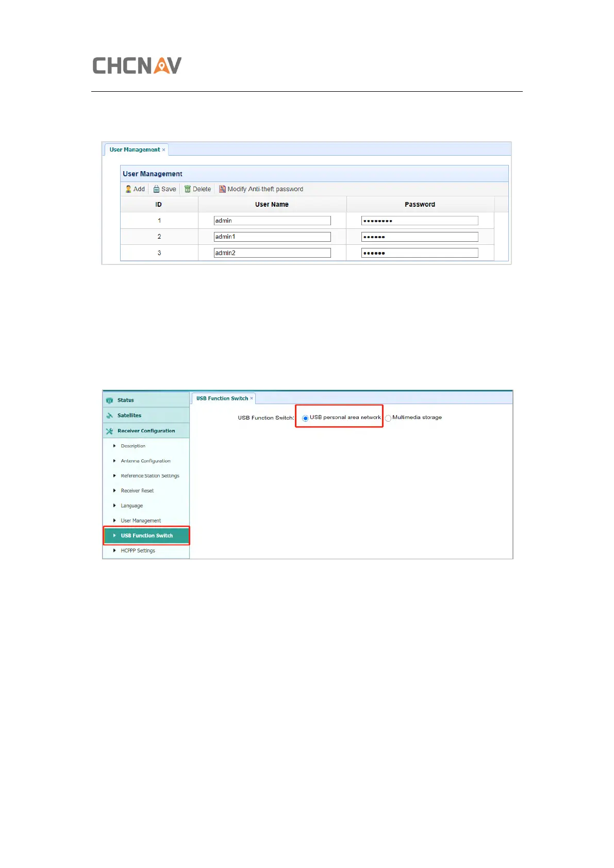Click the Satellites dish icon

click(x=109, y=415)
